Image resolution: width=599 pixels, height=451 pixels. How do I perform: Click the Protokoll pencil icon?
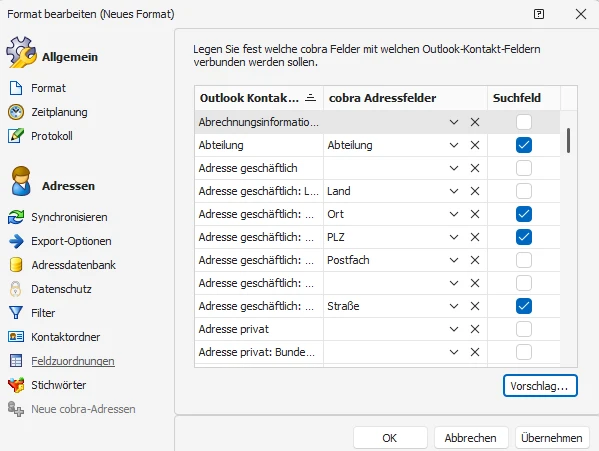click(16, 136)
